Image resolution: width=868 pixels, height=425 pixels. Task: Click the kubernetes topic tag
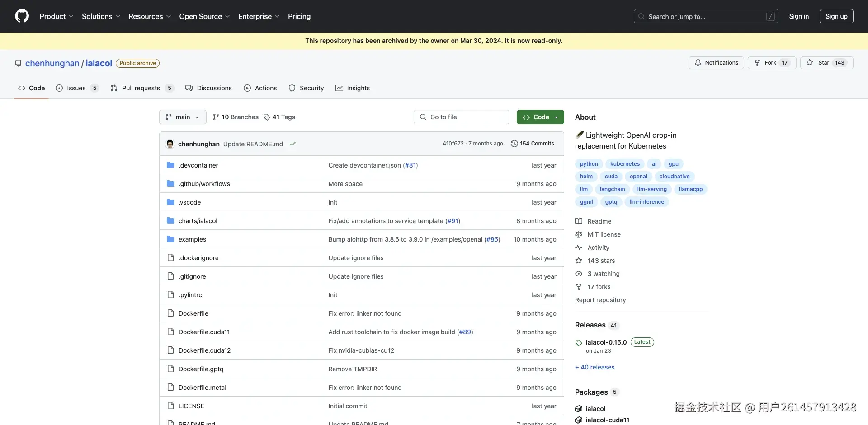(x=625, y=164)
